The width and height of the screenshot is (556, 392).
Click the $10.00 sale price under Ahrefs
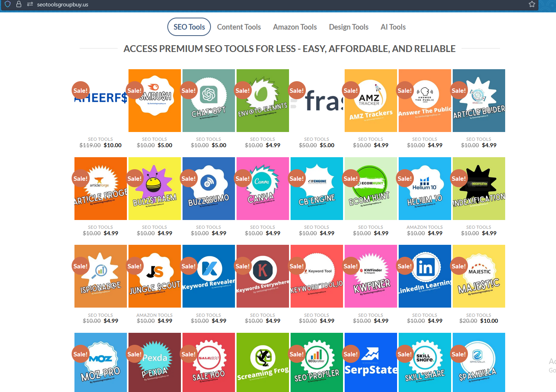[x=112, y=145]
